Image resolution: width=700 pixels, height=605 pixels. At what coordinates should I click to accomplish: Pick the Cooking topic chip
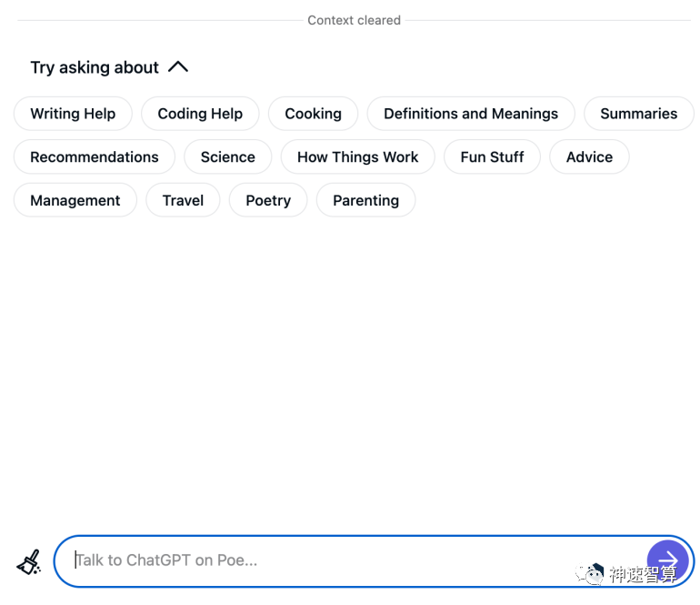click(313, 114)
